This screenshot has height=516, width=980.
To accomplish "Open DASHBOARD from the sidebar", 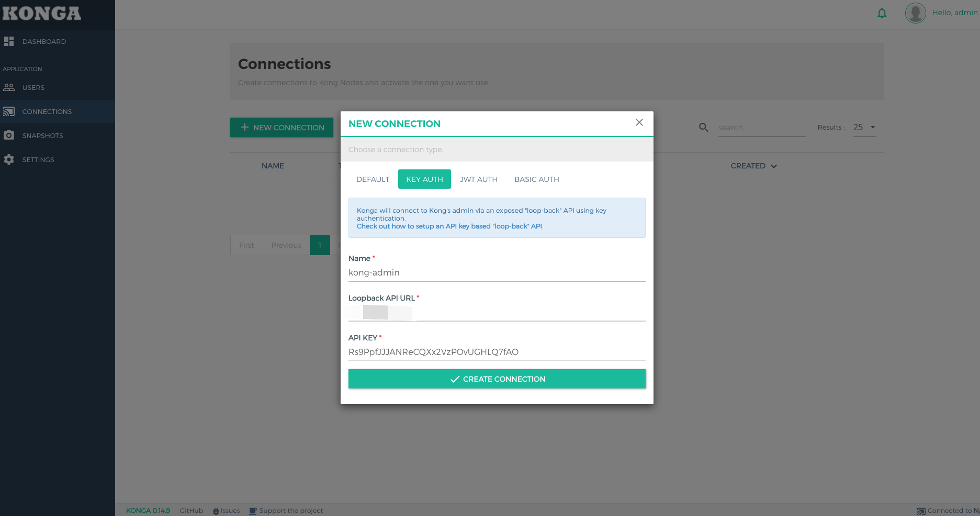I will [58, 41].
